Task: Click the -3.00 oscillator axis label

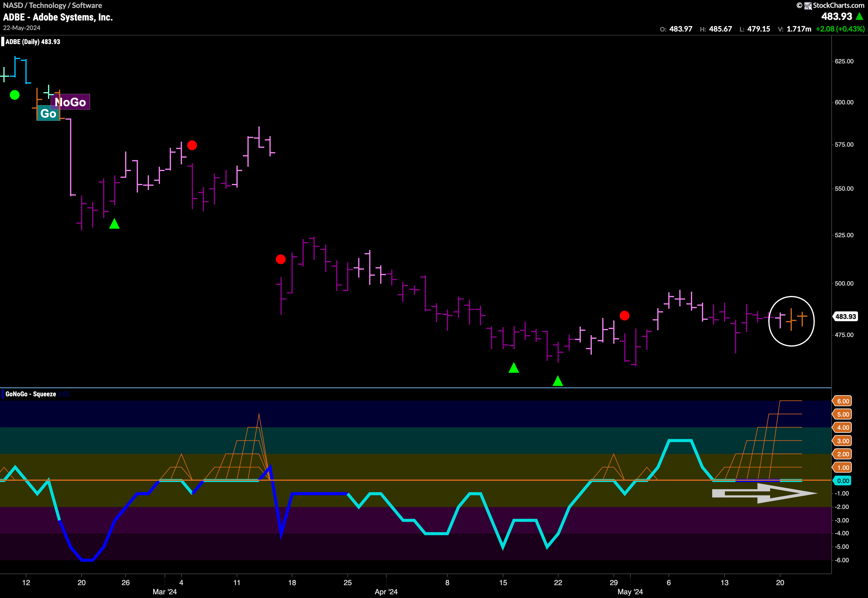Action: coord(842,521)
